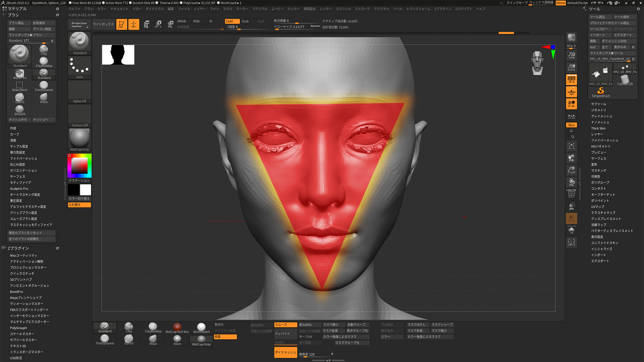Screen dimensions: 644x362
Task: Select the ClayBuildup brush in the brush palette
Action: pos(44,62)
